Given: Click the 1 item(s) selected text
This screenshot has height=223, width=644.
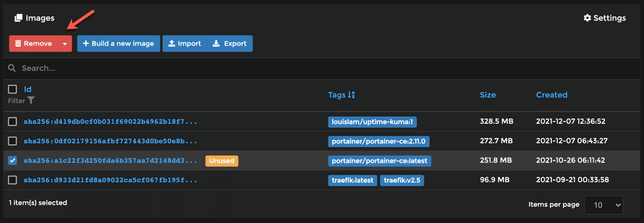Looking at the screenshot, I should tap(38, 202).
